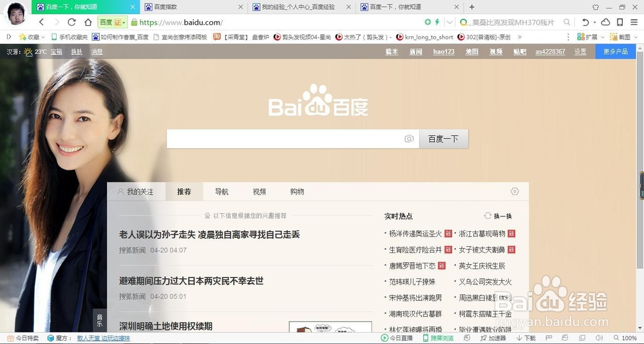Open headline 老人误以为孙子走失

pos(209,234)
